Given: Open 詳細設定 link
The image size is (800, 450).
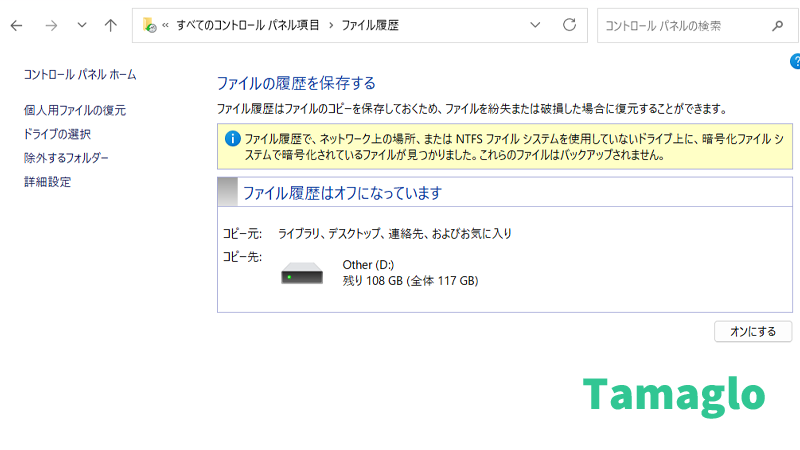Looking at the screenshot, I should tap(47, 182).
